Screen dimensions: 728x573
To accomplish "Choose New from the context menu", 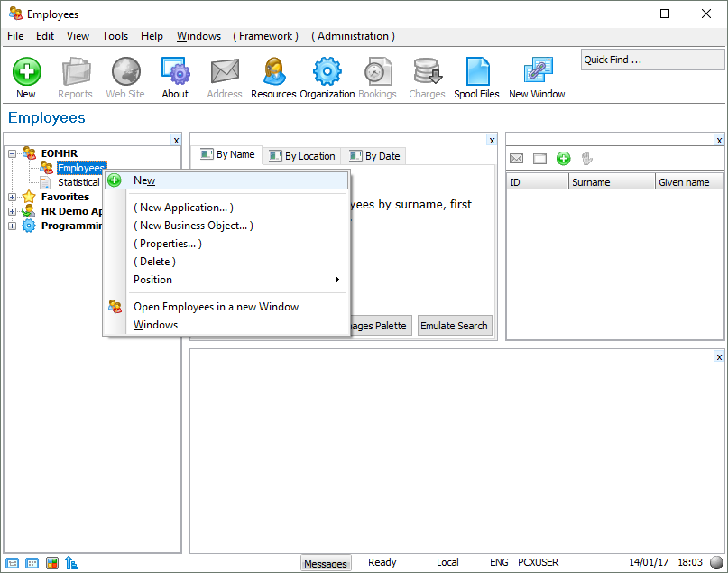I will click(x=144, y=180).
